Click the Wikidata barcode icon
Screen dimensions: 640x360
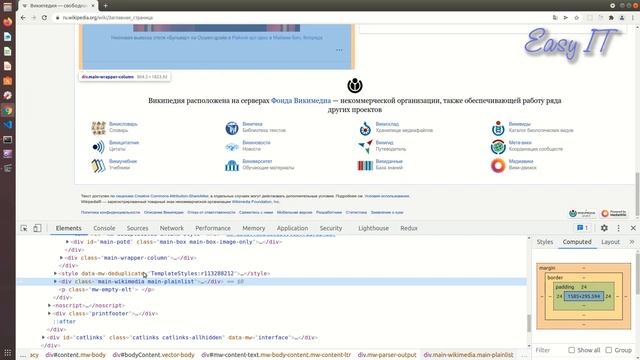pos(365,165)
